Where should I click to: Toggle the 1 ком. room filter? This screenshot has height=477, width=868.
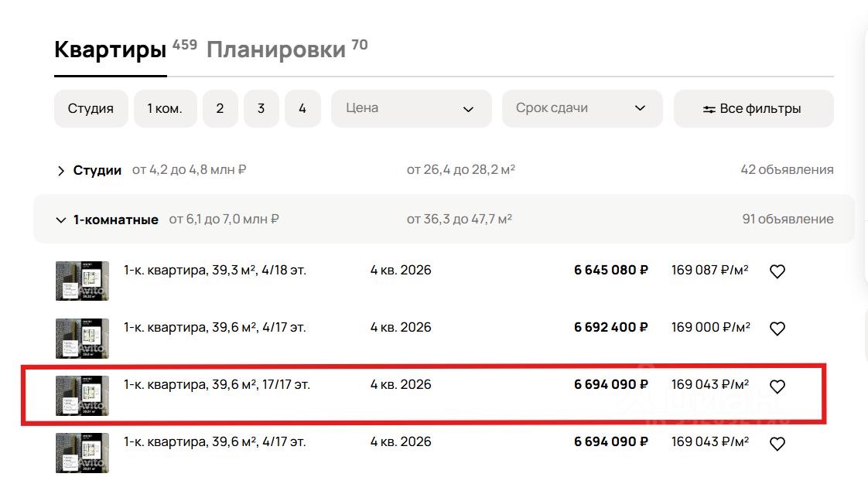pyautogui.click(x=165, y=109)
